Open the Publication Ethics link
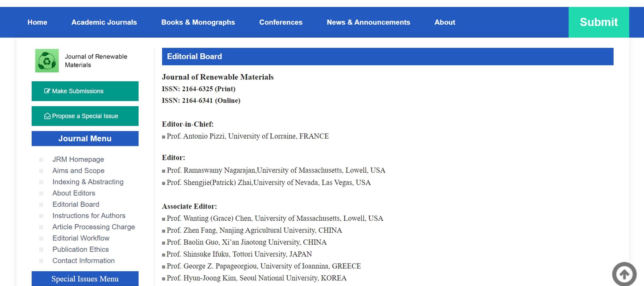The image size is (644, 286). [x=81, y=249]
